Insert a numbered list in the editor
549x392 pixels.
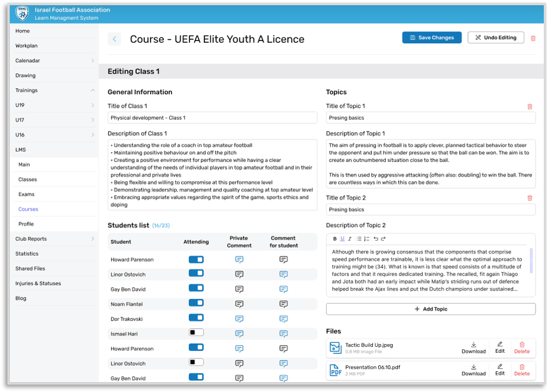[x=367, y=238]
